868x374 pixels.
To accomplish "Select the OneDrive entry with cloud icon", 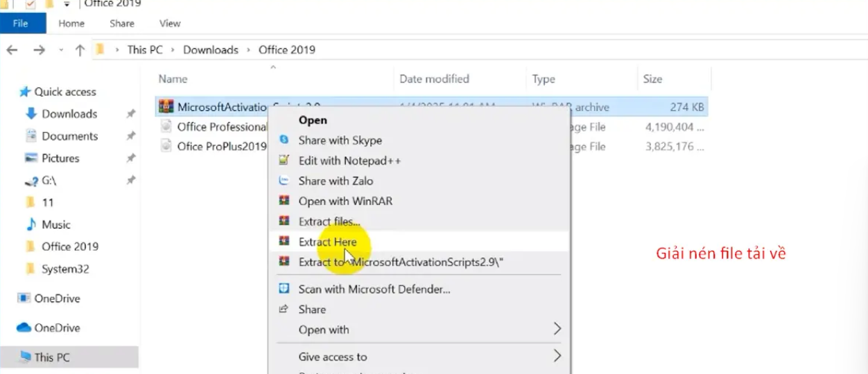I will coord(57,328).
